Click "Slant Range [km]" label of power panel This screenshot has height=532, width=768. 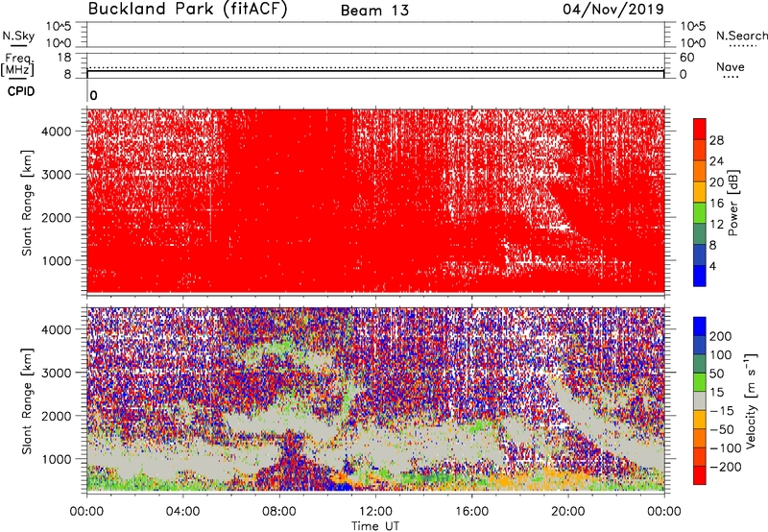coord(27,203)
